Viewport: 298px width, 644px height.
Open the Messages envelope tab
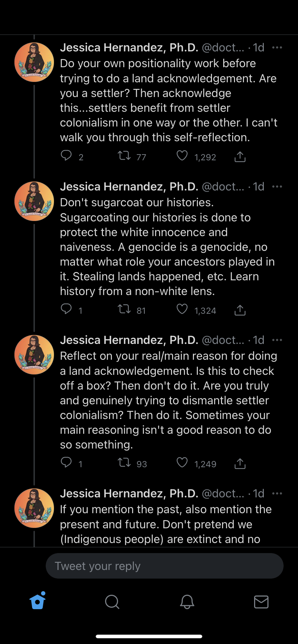click(261, 601)
